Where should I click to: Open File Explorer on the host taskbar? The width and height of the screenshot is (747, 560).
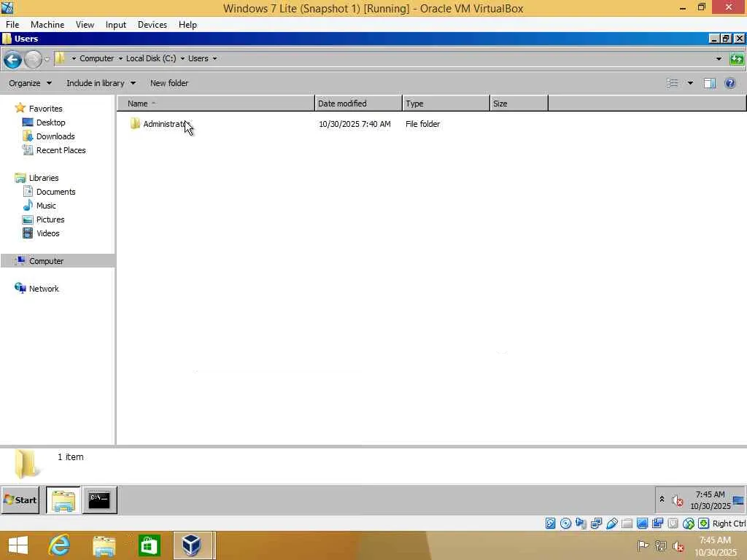(104, 545)
